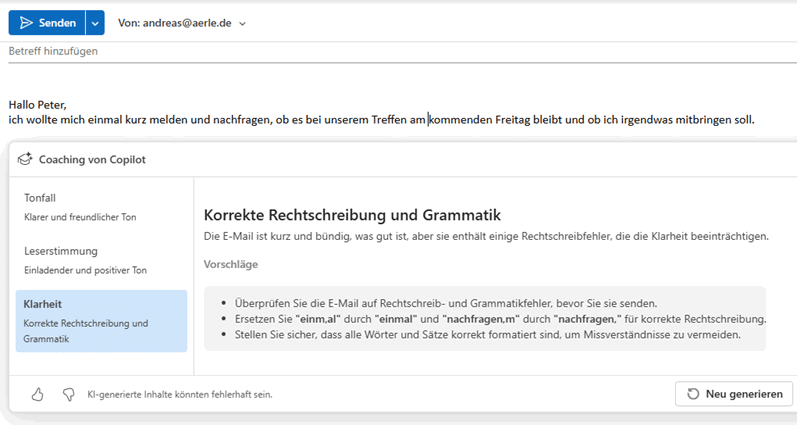Click the Senden button
This screenshot has height=425, width=797.
(x=47, y=22)
